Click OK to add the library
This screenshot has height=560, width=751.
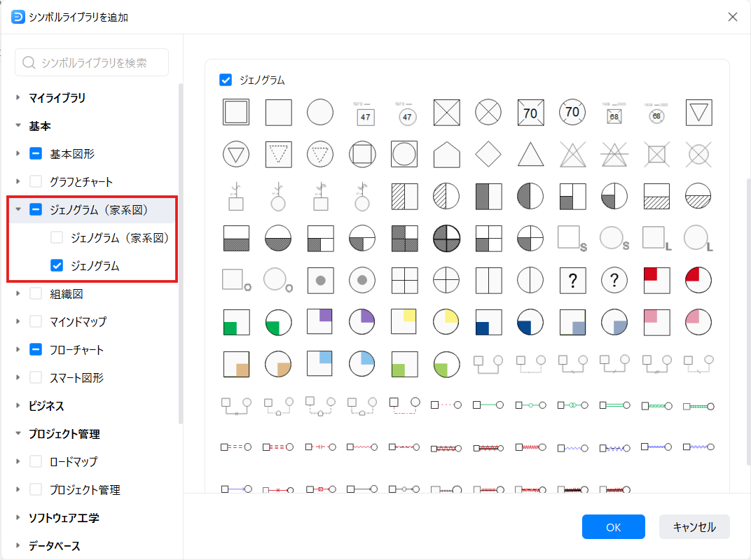pyautogui.click(x=613, y=526)
